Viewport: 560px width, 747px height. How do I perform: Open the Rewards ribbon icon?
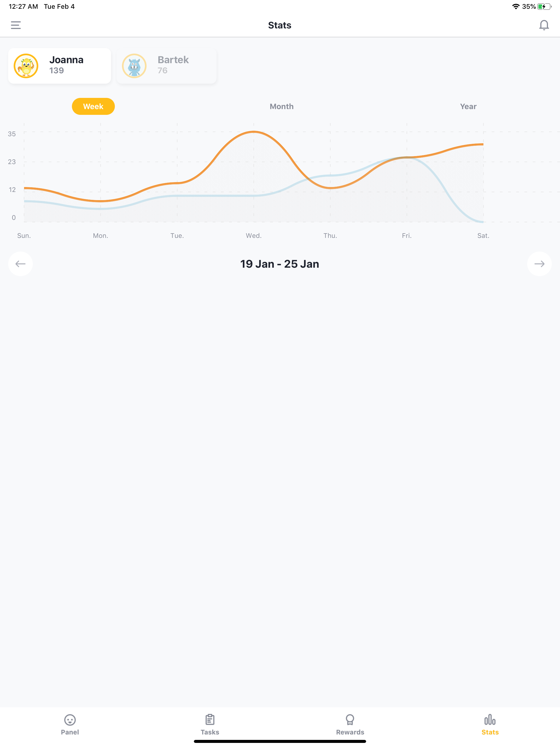350,719
